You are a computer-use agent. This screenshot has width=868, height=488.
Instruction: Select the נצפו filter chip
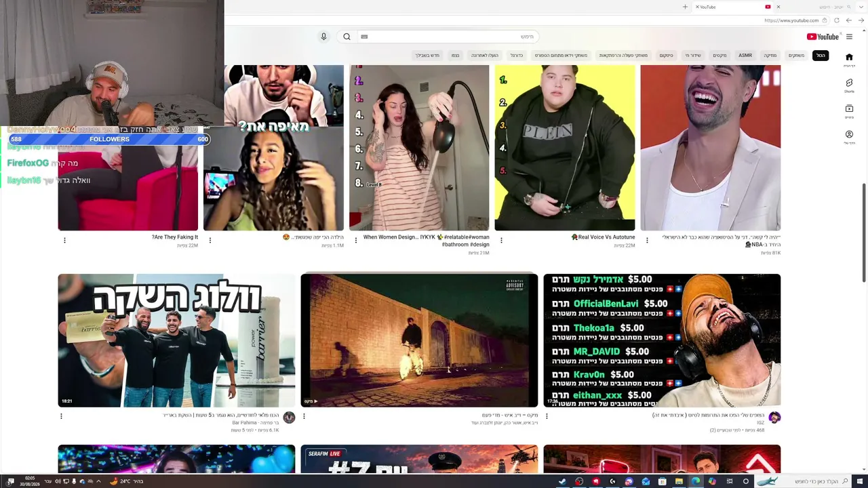pyautogui.click(x=455, y=56)
